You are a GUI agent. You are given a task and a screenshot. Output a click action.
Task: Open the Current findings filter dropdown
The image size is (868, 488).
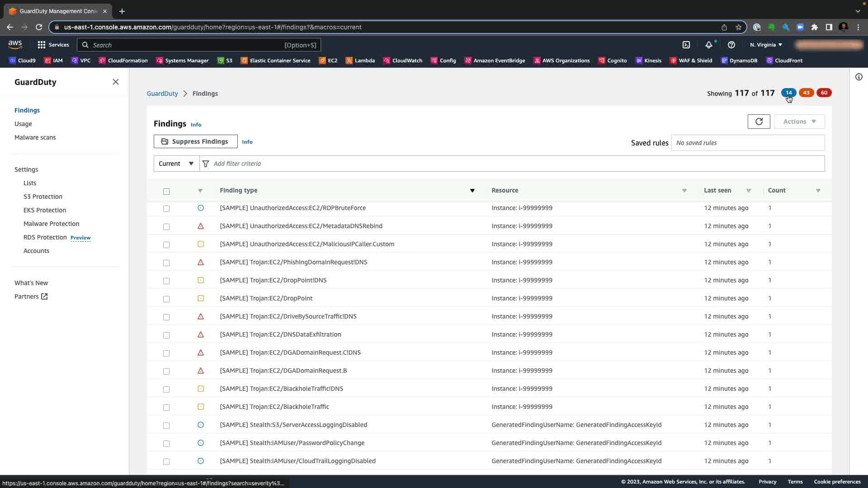coord(176,164)
